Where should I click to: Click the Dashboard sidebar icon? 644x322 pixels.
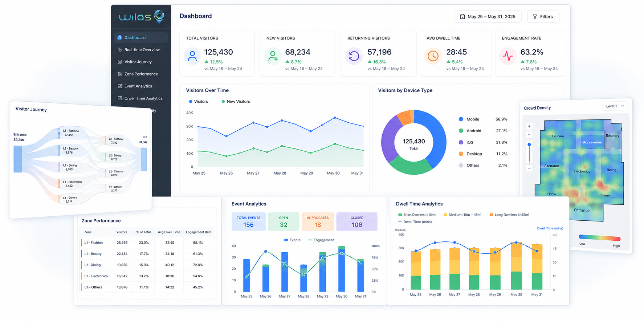120,37
